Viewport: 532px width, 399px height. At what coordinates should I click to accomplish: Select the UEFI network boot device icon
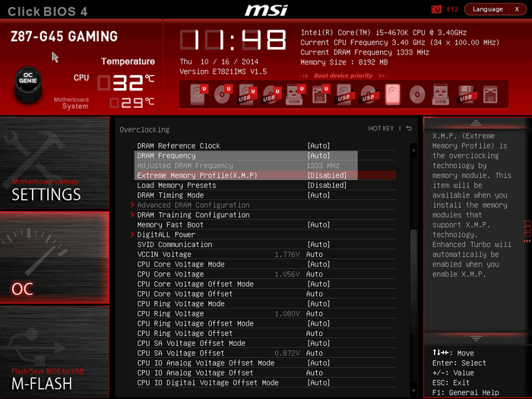point(320,94)
